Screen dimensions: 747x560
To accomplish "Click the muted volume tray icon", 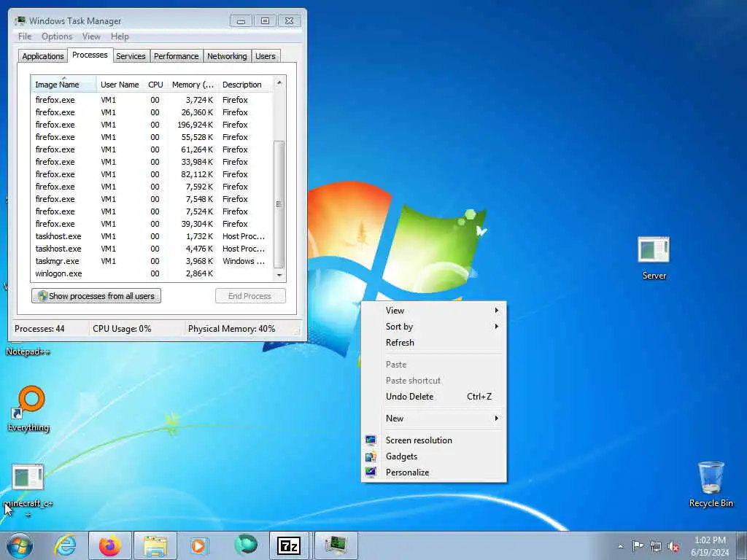I will (673, 547).
